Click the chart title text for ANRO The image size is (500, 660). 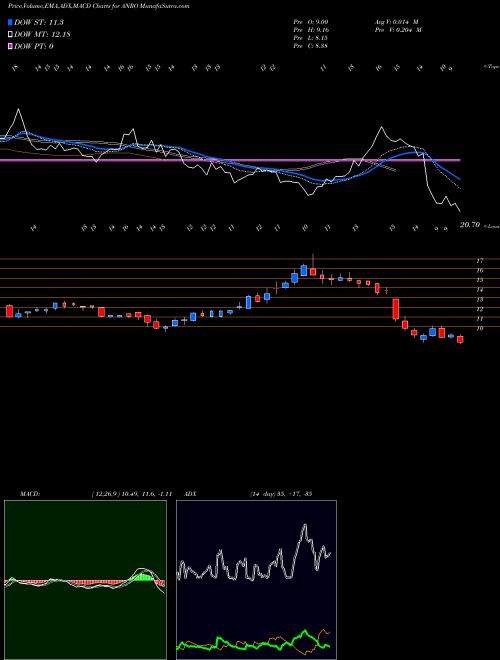(x=98, y=6)
